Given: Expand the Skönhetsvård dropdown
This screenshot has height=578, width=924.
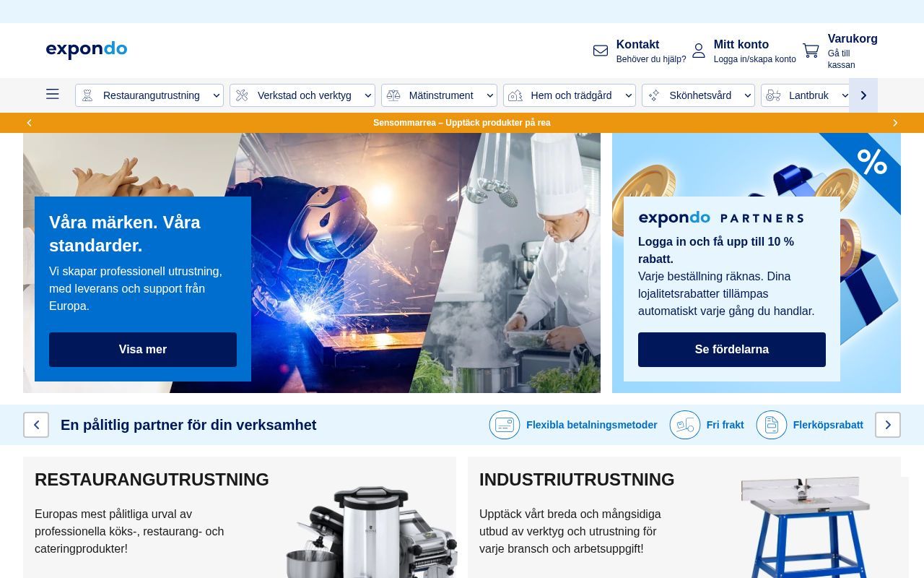Looking at the screenshot, I should pyautogui.click(x=748, y=95).
